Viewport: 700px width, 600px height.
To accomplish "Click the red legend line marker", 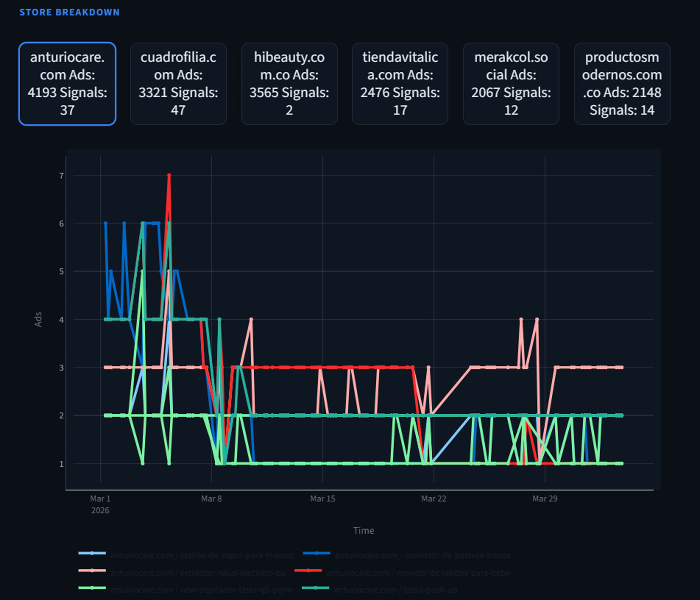I will pyautogui.click(x=308, y=571).
